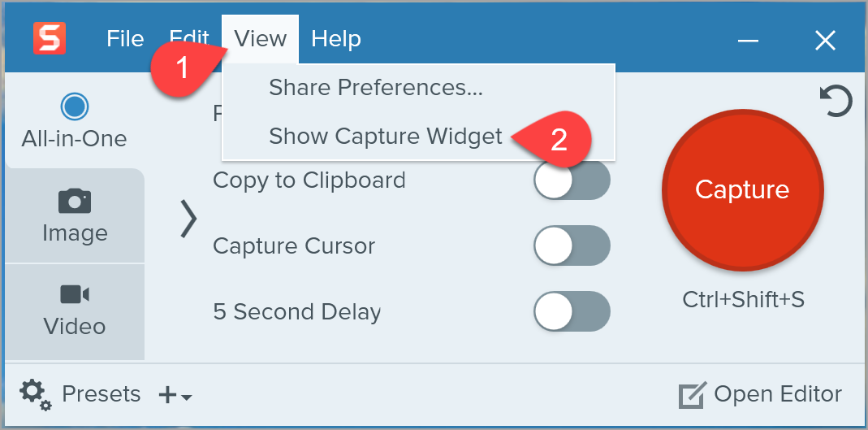Select Show Capture Widget menu entry
This screenshot has height=430, width=868.
[386, 136]
